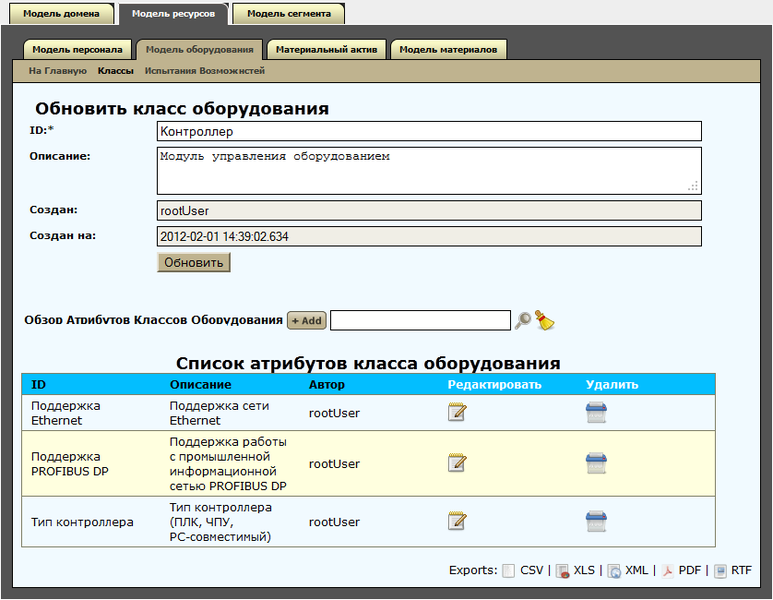Viewport: 773px width, 600px height.
Task: Go to На Главную link
Action: coord(58,71)
